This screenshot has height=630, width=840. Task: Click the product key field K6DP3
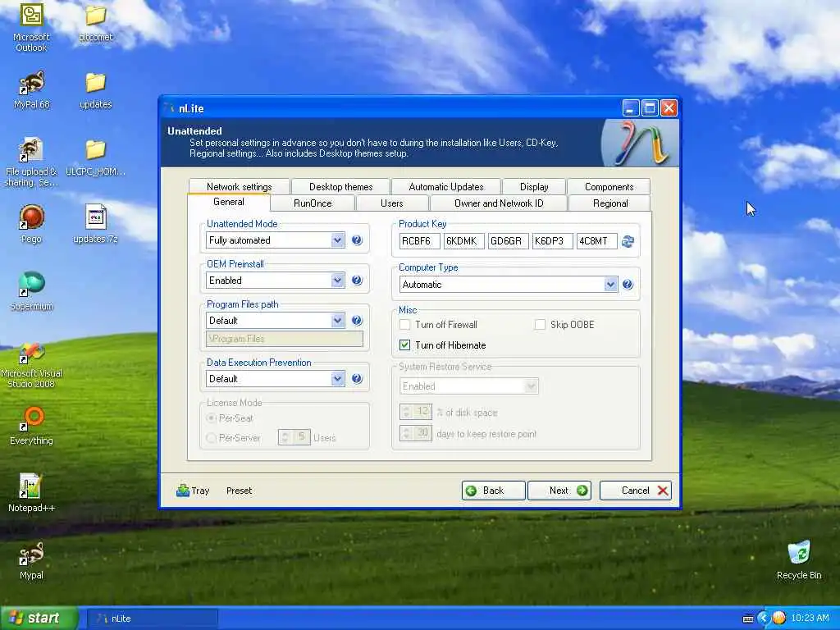(552, 241)
